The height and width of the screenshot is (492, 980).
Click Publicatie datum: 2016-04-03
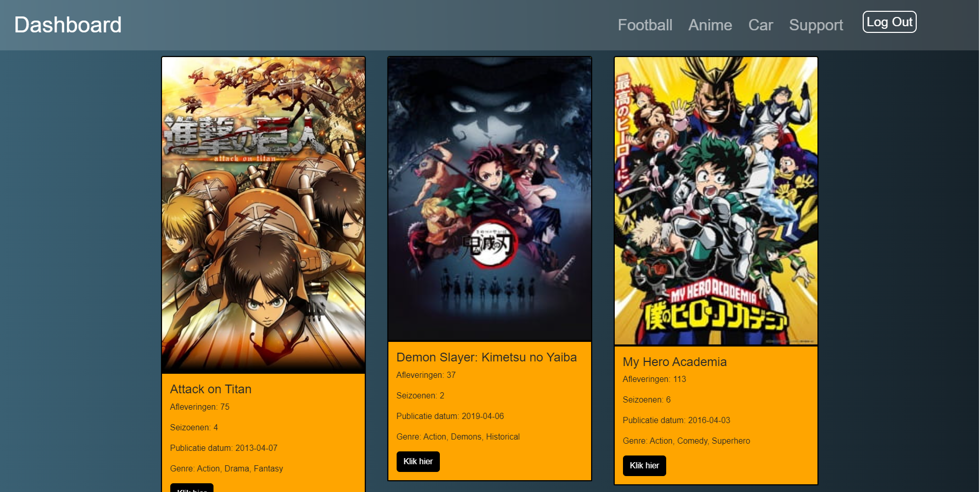tap(676, 420)
